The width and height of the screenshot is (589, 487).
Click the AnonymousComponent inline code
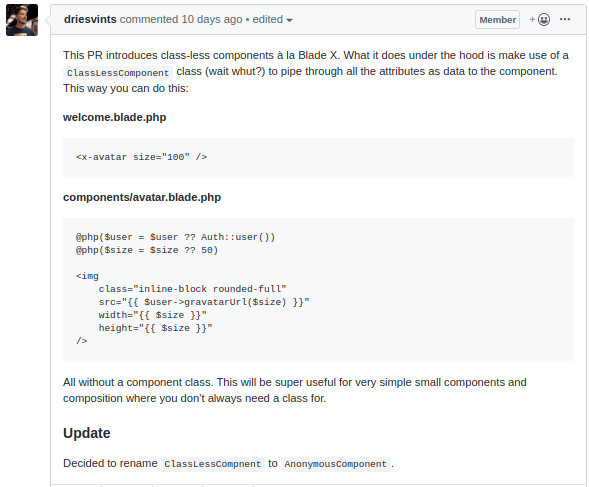pyautogui.click(x=335, y=464)
